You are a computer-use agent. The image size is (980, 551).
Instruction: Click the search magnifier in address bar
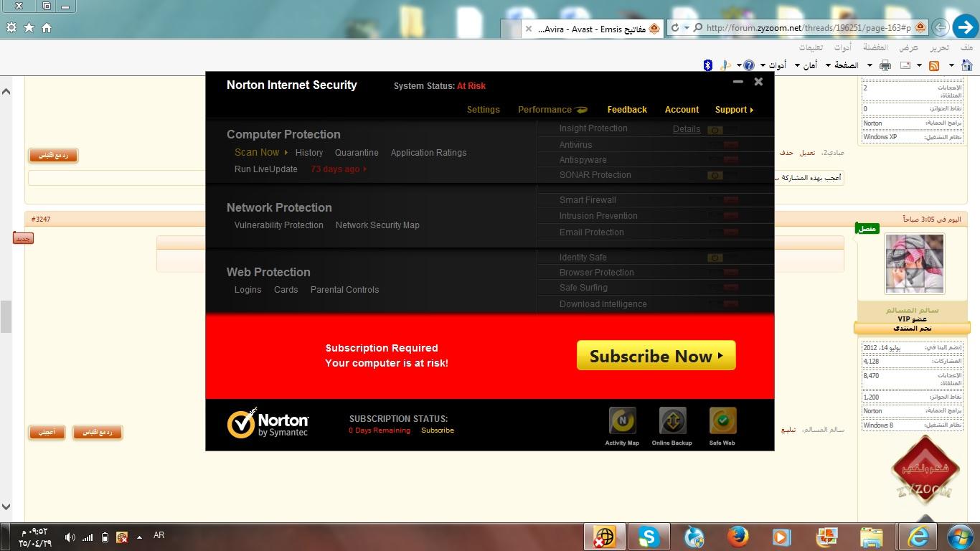coord(698,28)
